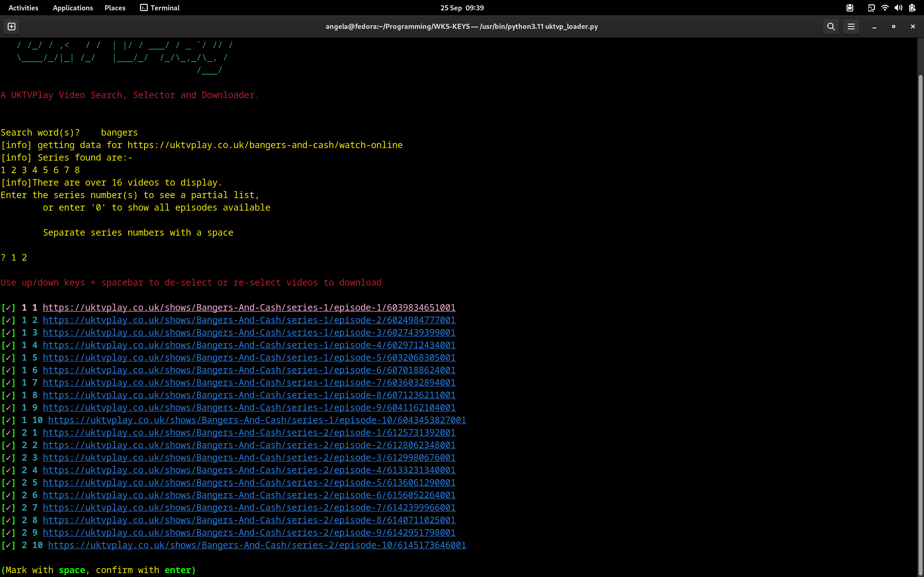Click the clipboard indicator in top bar

point(850,8)
